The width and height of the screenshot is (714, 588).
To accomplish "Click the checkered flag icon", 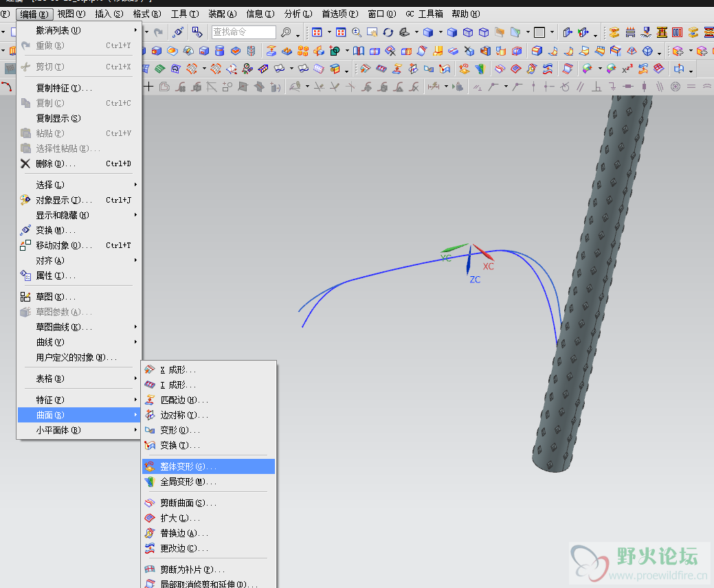I will (10, 69).
